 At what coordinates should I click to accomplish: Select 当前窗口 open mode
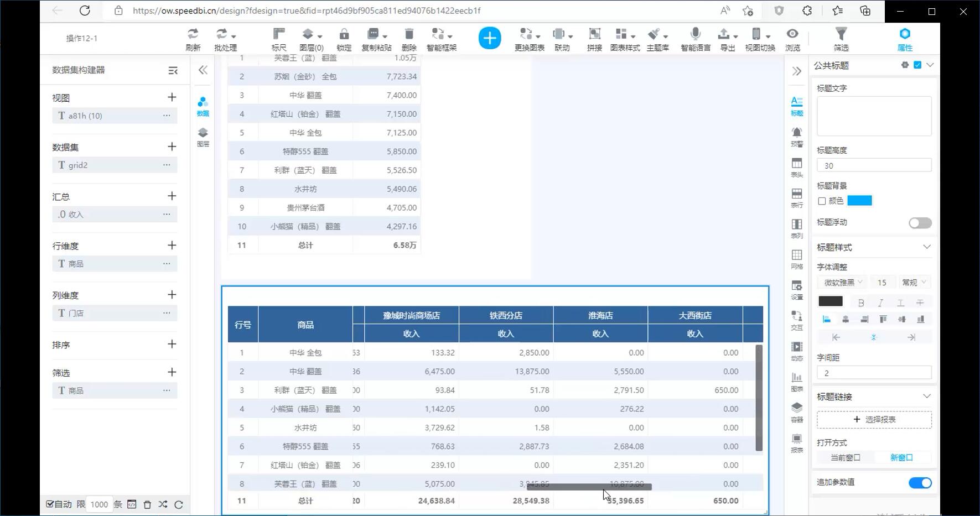845,458
